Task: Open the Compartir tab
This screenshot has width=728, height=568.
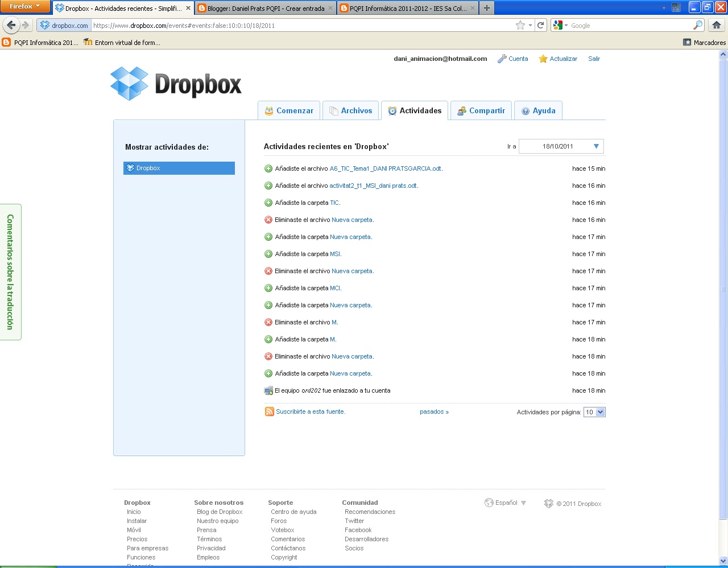Action: (481, 110)
